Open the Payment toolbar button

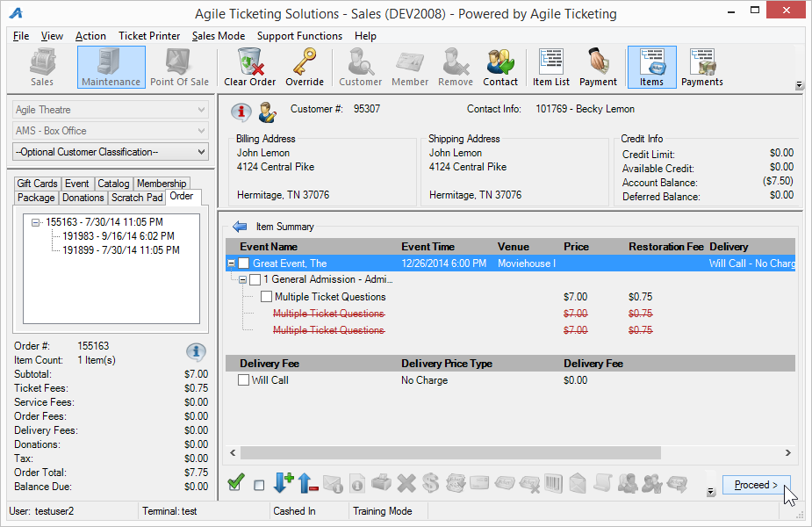[x=598, y=68]
